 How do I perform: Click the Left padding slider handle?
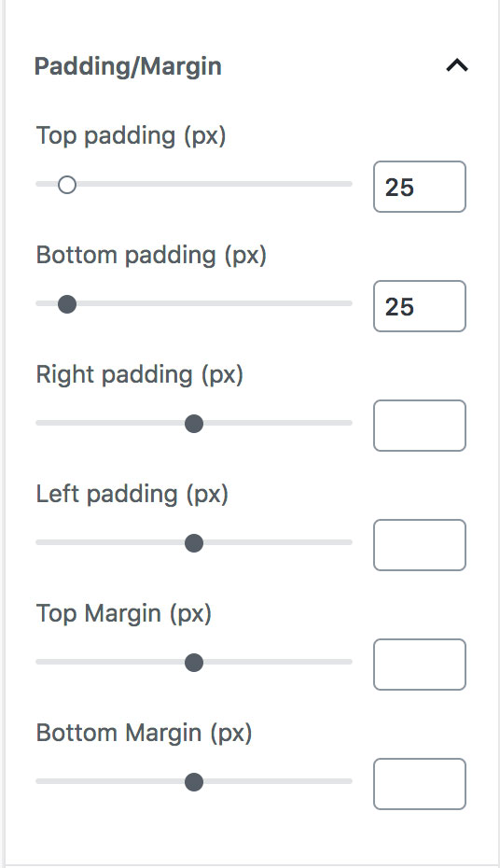coord(194,543)
